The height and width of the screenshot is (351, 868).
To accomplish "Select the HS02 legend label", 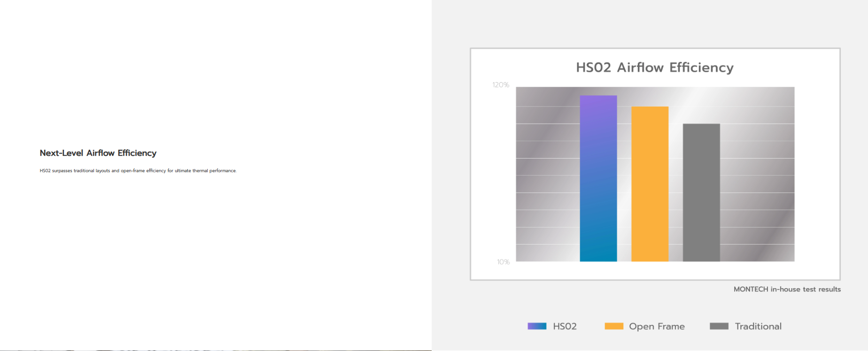I will click(565, 326).
